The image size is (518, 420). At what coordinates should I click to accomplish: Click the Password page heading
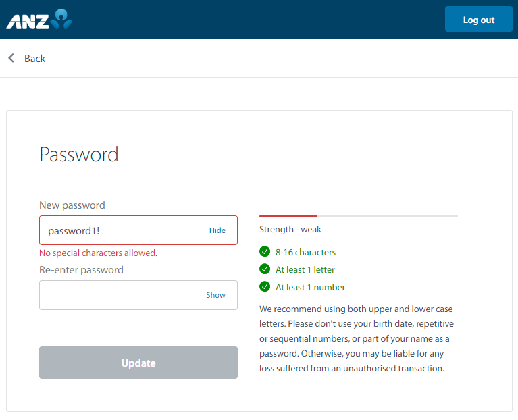pos(79,155)
